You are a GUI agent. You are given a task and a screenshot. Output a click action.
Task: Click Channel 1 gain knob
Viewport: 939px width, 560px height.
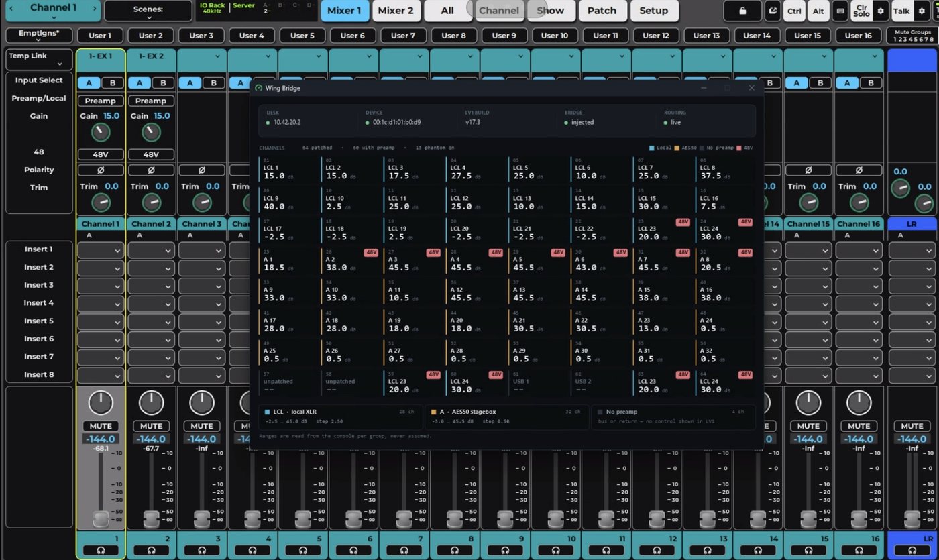coord(101,132)
